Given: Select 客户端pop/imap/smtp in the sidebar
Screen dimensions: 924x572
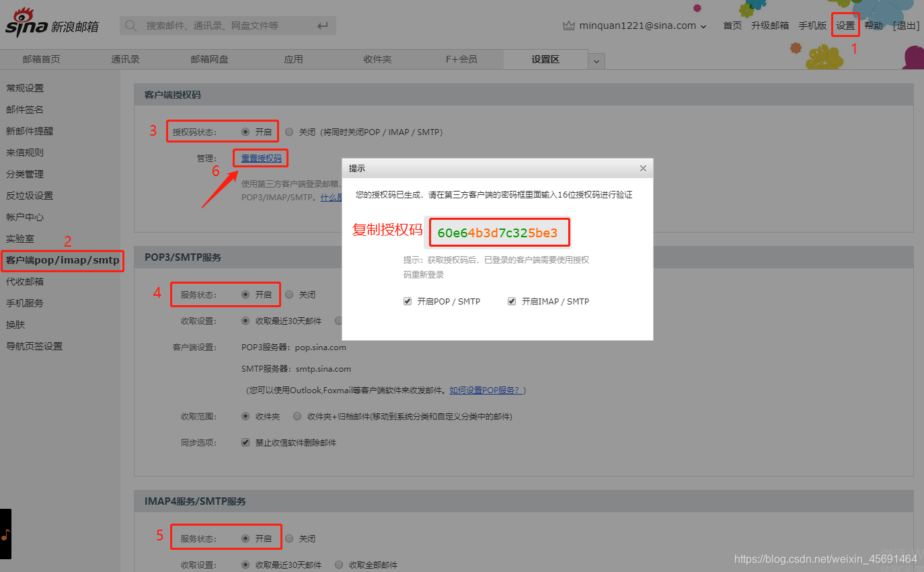Looking at the screenshot, I should pos(63,260).
